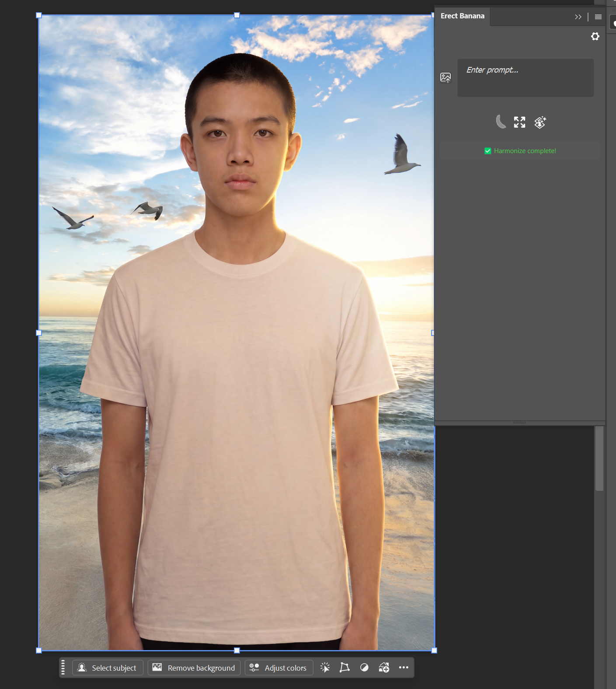Open the Erect Banana panel settings gear
The height and width of the screenshot is (689, 616).
(x=595, y=36)
